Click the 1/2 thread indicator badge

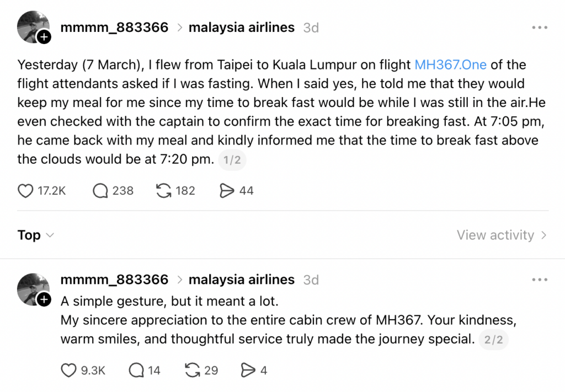coord(232,160)
